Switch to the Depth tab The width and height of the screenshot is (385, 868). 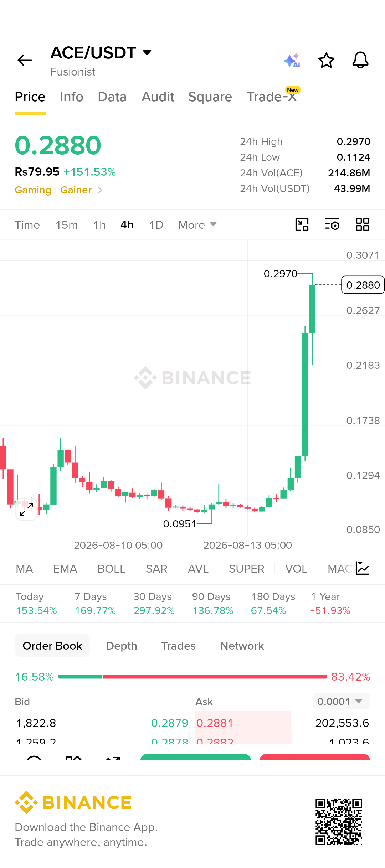(122, 646)
